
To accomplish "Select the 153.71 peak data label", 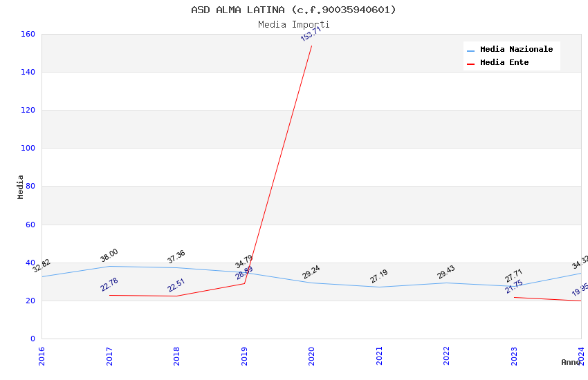I will click(311, 33).
